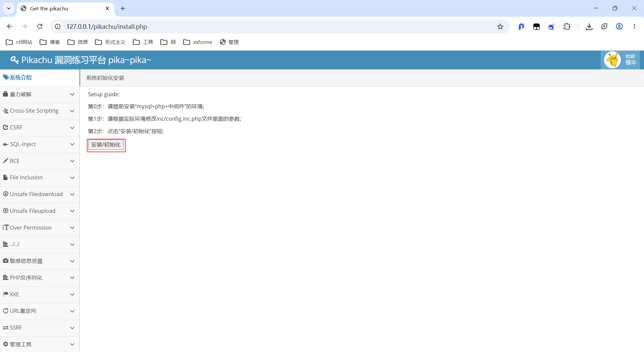Viewport: 644px width, 352px height.
Task: Click the XXE flag icon
Action: tap(5, 294)
